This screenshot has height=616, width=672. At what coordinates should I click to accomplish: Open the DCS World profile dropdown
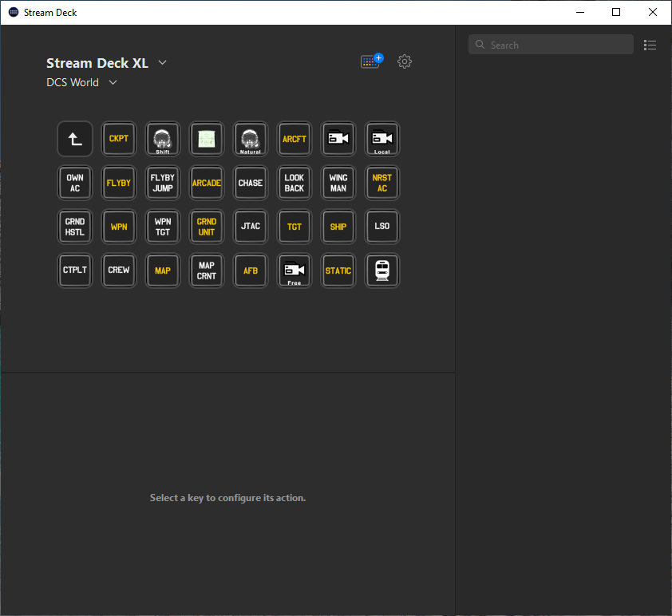113,82
